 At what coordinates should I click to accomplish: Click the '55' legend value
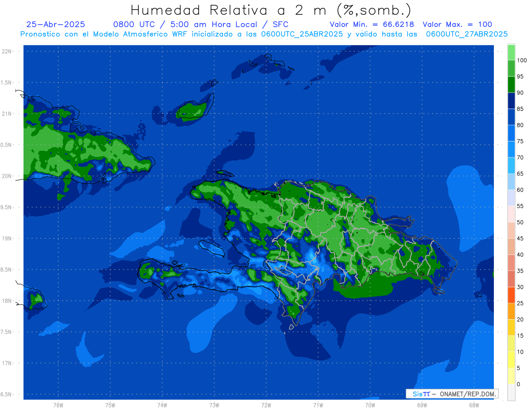point(520,206)
